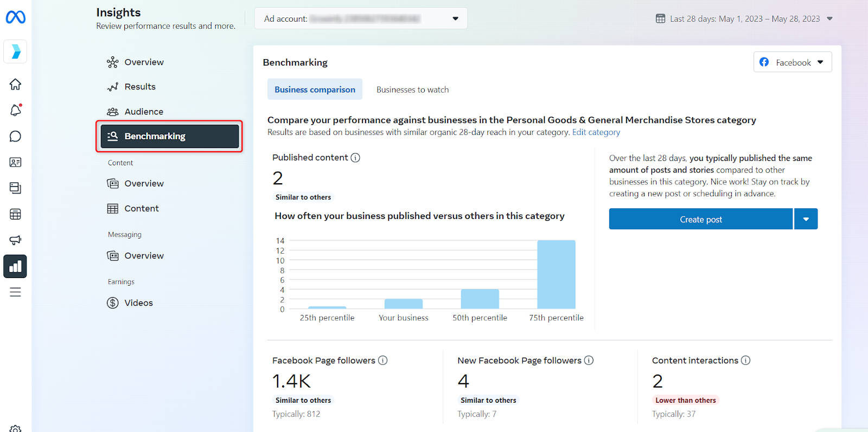The height and width of the screenshot is (432, 868).
Task: Click 'Typically: 7' text
Action: tap(477, 414)
